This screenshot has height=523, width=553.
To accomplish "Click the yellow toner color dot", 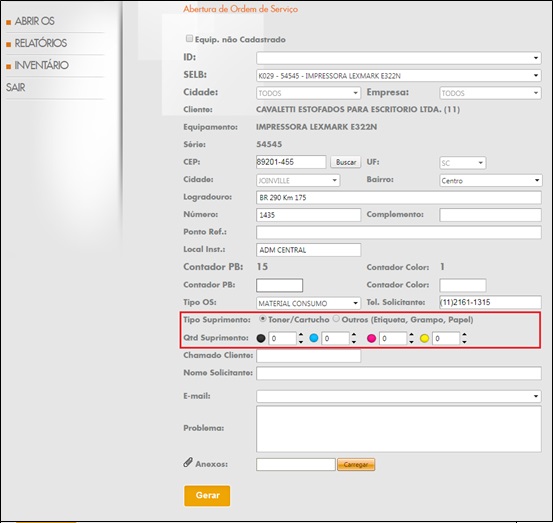I will pyautogui.click(x=424, y=338).
